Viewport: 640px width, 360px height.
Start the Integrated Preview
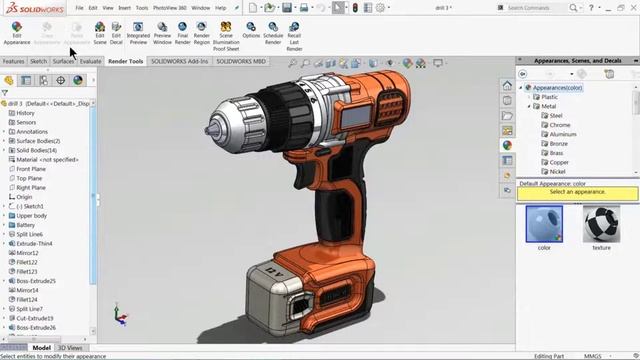pos(138,33)
